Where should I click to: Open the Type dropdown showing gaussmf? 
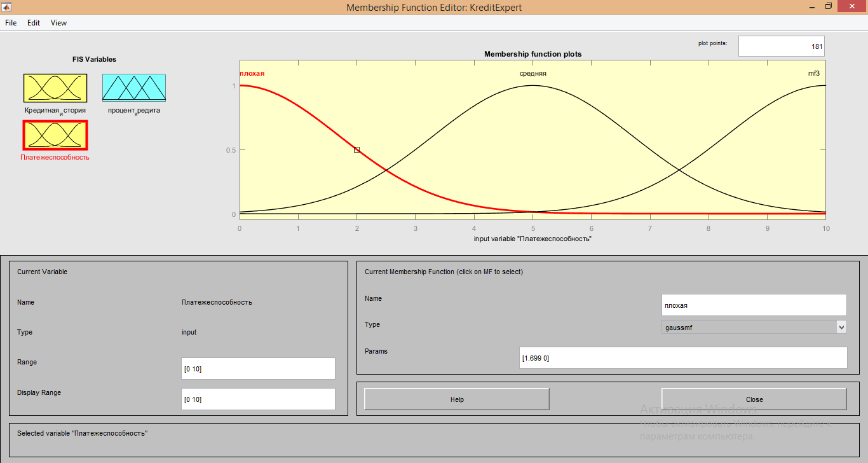[754, 327]
